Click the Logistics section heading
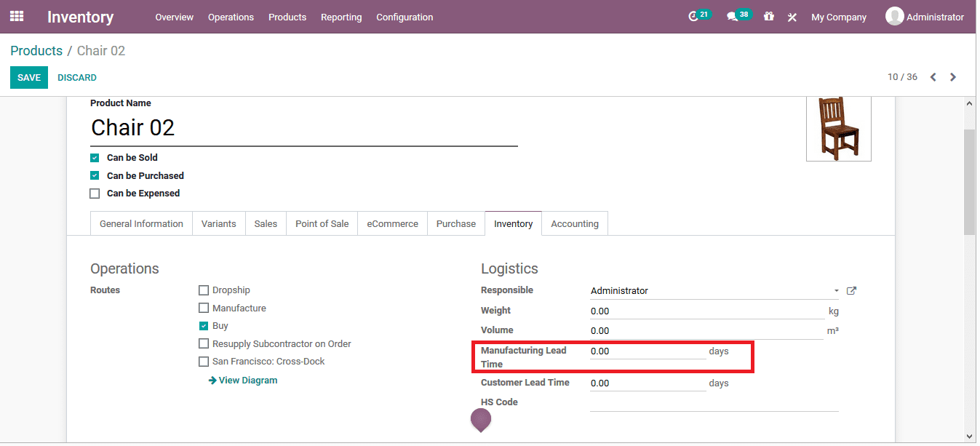Screen dimensions: 980x446 pyautogui.click(x=509, y=269)
